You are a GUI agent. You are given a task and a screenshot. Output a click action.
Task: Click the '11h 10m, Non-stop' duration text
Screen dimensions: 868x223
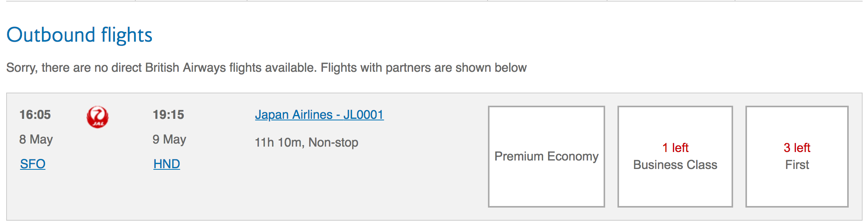coord(306,142)
